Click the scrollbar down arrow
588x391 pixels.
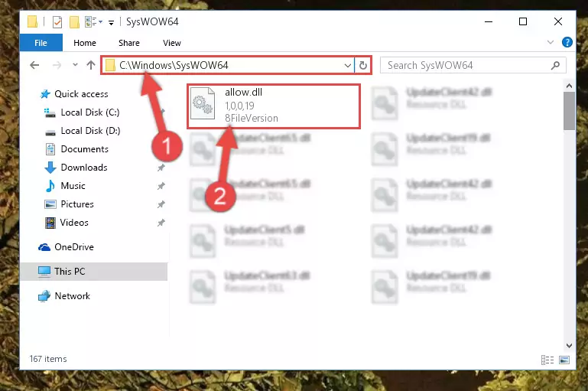569,346
